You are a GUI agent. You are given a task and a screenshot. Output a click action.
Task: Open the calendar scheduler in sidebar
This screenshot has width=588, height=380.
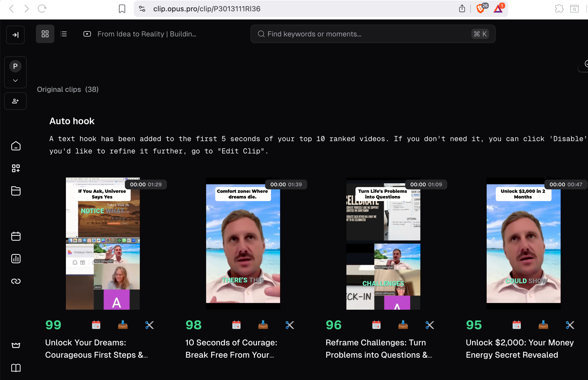click(x=16, y=236)
